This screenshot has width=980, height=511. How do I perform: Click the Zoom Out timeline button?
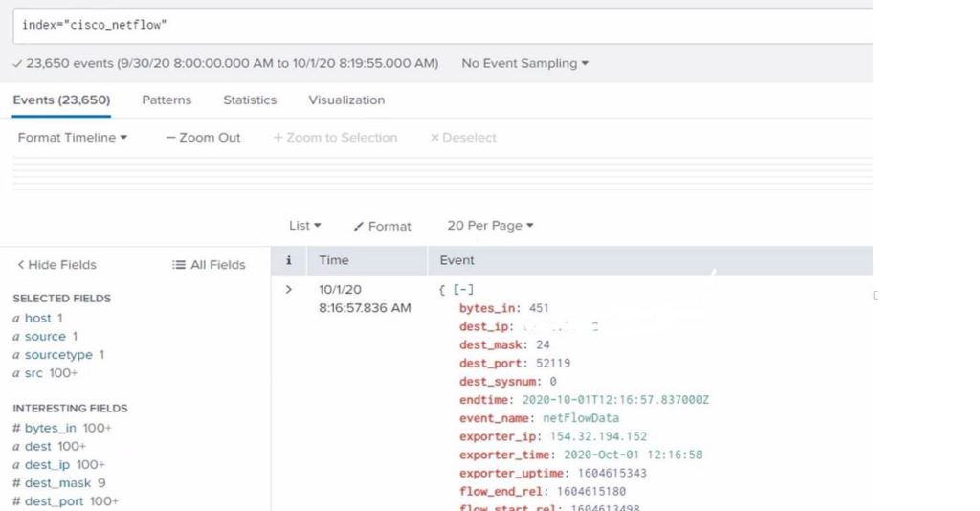pyautogui.click(x=203, y=138)
